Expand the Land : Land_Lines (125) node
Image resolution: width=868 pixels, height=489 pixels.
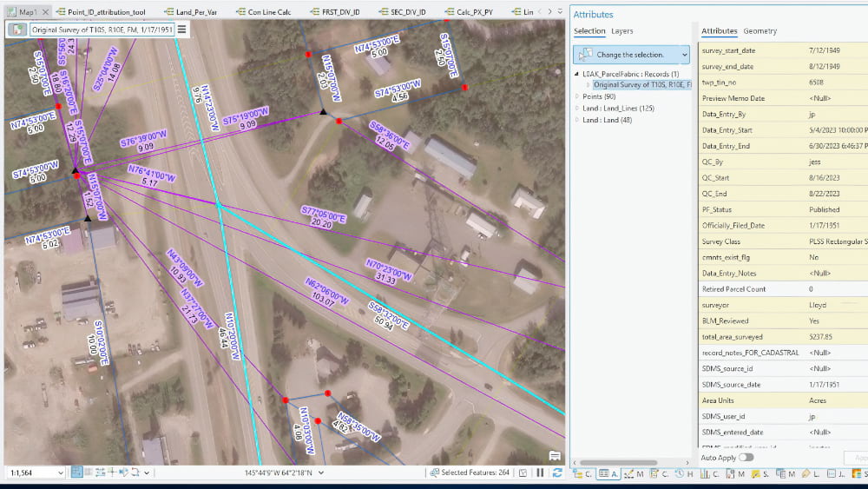(577, 108)
